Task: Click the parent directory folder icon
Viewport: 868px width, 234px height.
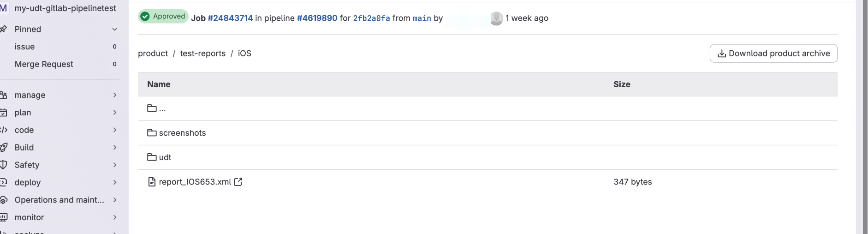Action: point(152,108)
